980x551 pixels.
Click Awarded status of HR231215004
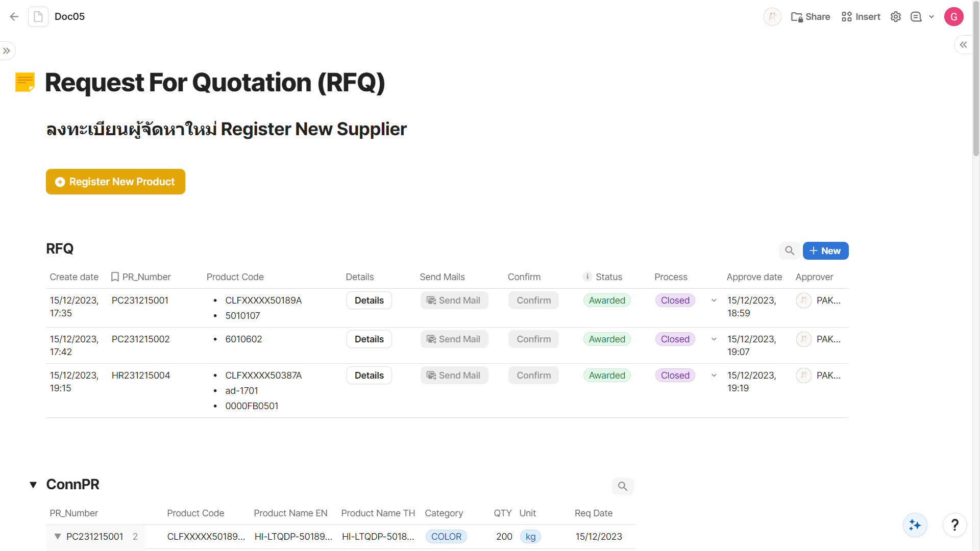(607, 375)
